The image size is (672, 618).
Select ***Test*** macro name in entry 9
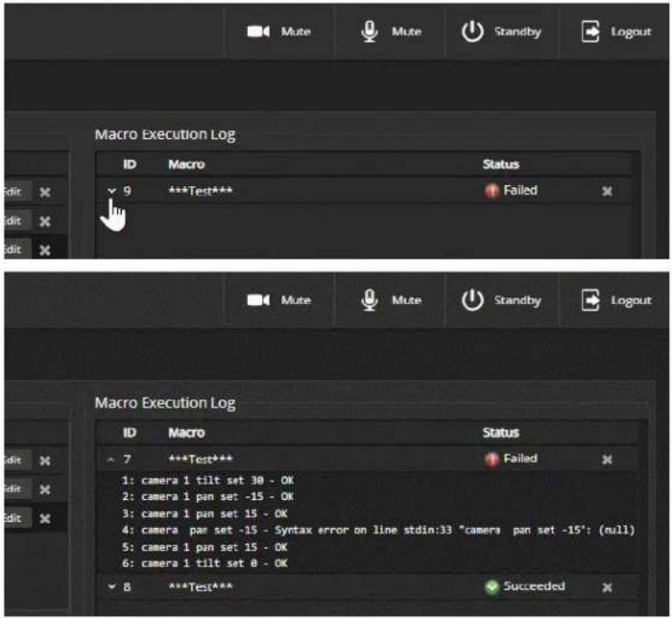pos(201,191)
